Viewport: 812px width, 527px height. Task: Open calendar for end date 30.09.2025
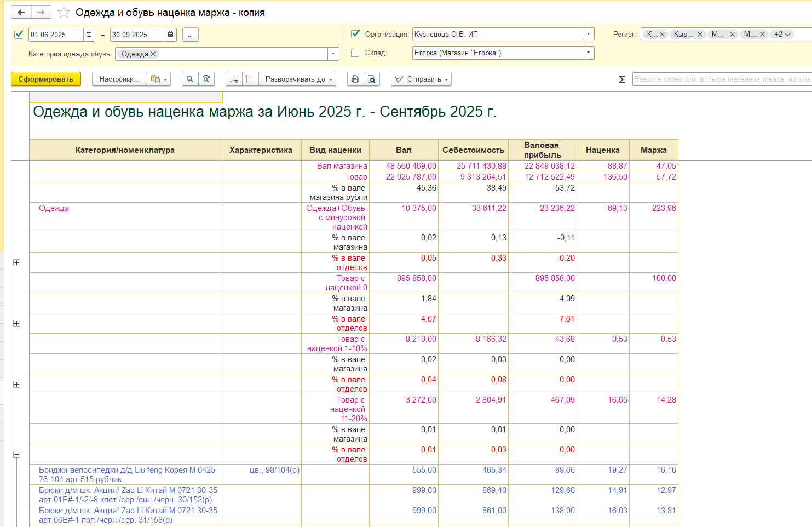[x=171, y=35]
